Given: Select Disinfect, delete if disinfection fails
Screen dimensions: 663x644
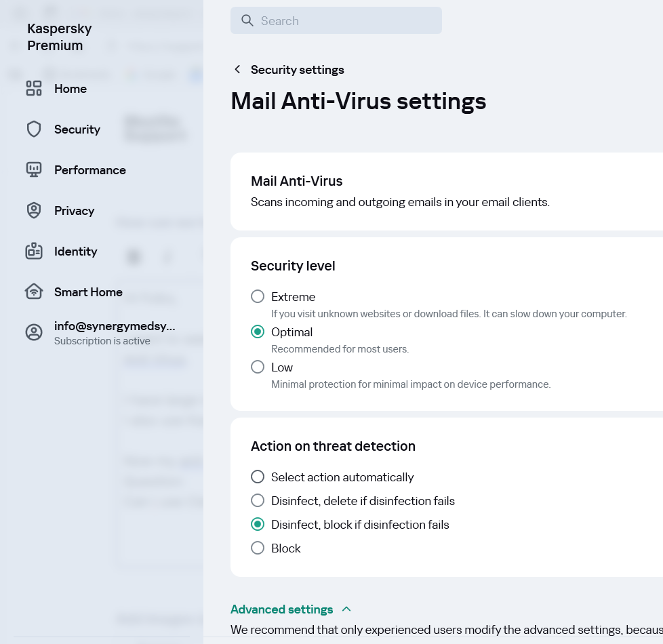Looking at the screenshot, I should (x=258, y=501).
